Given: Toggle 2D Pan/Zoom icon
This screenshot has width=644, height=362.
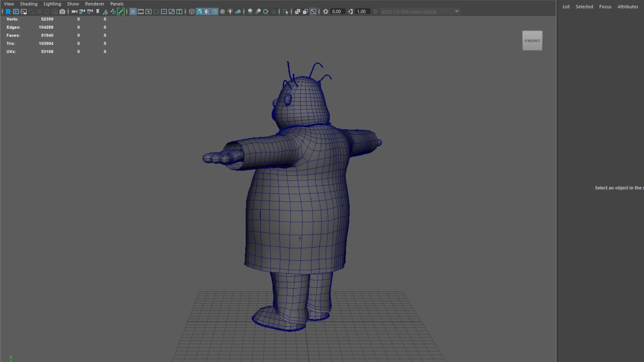Looking at the screenshot, I should coord(113,11).
